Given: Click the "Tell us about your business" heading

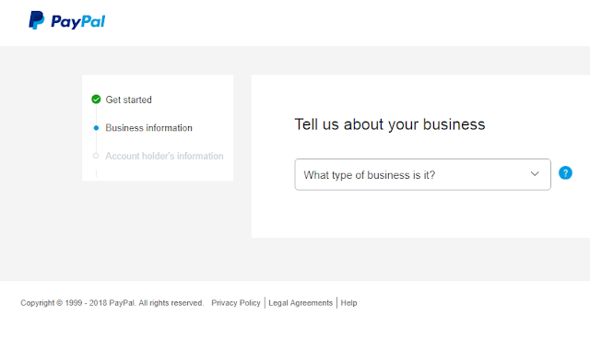Looking at the screenshot, I should click(390, 124).
